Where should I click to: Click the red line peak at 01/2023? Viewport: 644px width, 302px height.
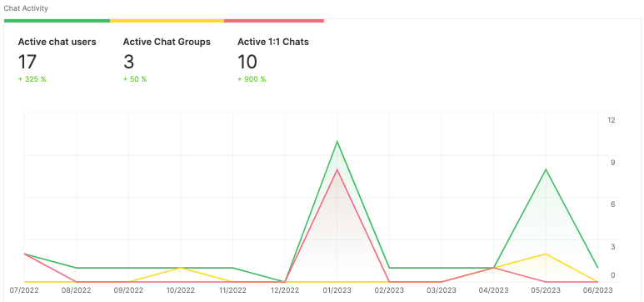pyautogui.click(x=337, y=169)
